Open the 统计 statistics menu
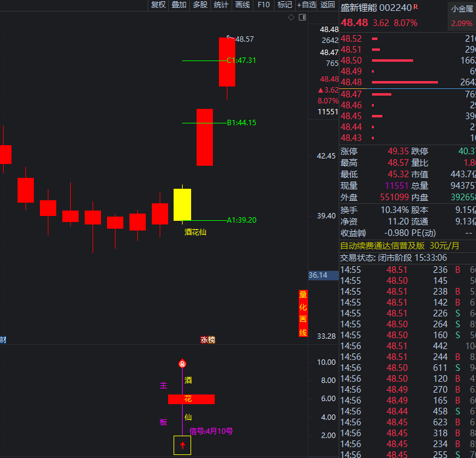This screenshot has width=476, height=458. pos(221,5)
